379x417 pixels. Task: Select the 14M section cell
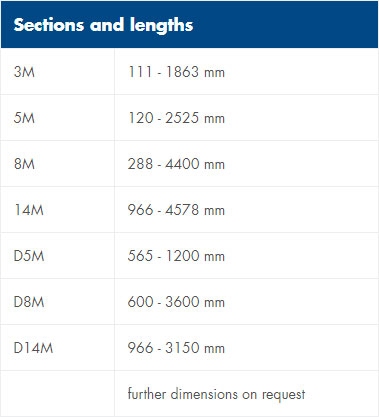(x=58, y=210)
